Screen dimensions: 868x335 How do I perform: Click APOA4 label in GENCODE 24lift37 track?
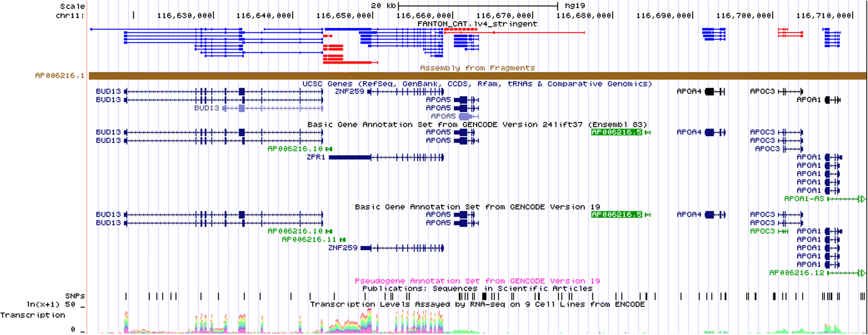pos(689,132)
